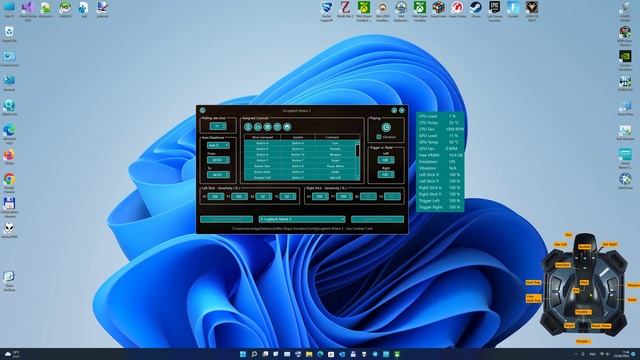Open the Microsoft Edge desktop icon
This screenshot has height=360, width=640.
click(x=9, y=134)
